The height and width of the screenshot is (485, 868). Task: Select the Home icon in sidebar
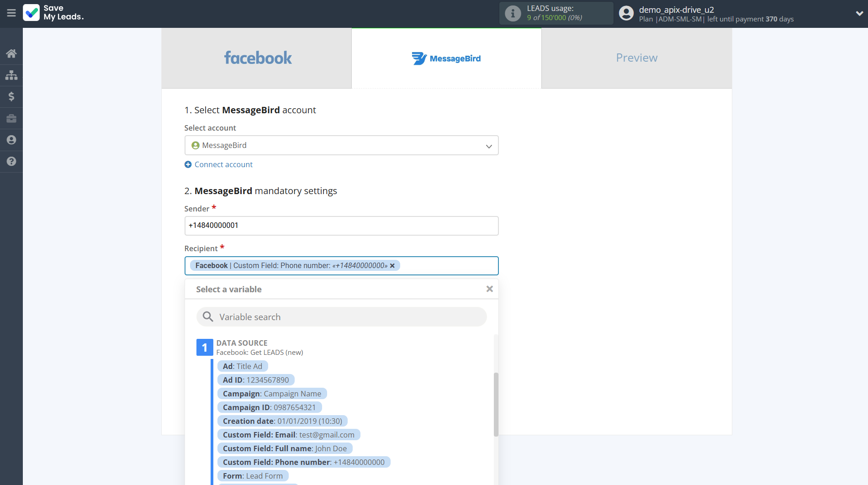tap(11, 53)
